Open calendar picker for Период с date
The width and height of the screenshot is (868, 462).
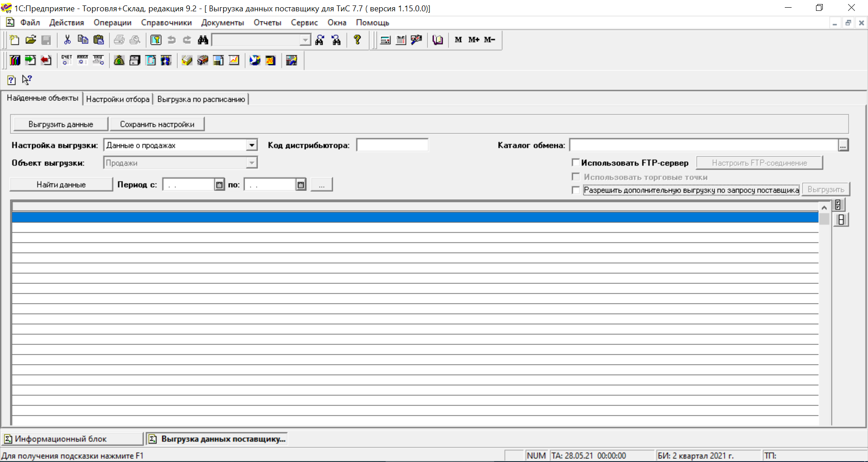(219, 184)
